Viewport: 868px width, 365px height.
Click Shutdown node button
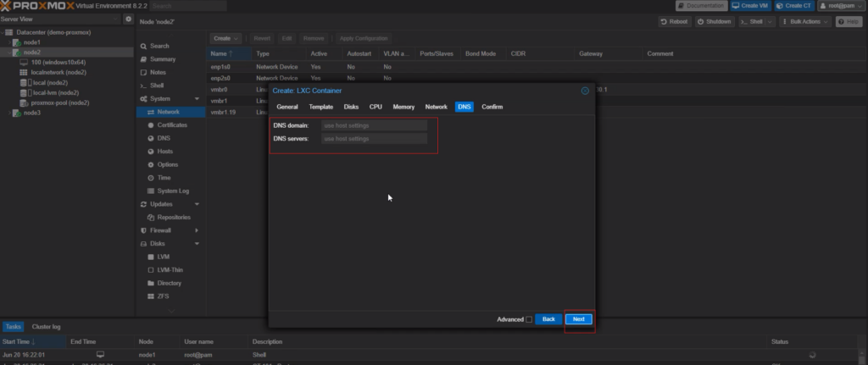point(715,21)
